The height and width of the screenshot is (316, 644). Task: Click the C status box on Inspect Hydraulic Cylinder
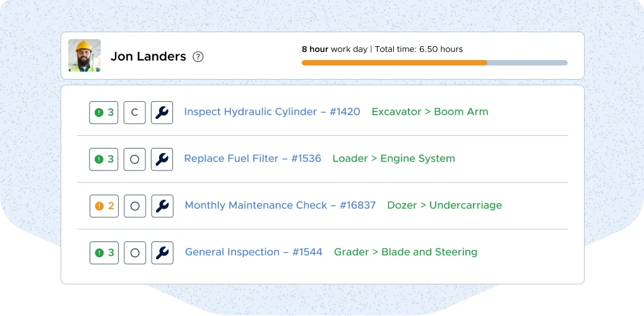tap(134, 112)
